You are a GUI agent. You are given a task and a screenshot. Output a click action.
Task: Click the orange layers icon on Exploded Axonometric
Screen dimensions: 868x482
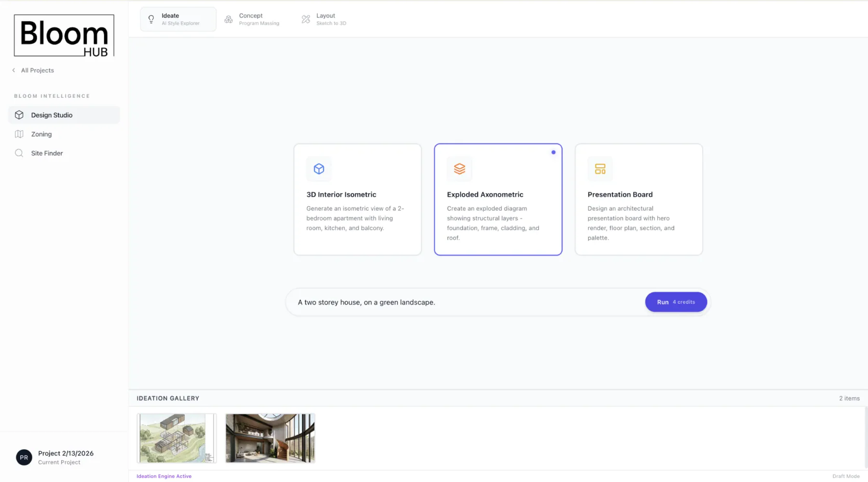point(460,169)
